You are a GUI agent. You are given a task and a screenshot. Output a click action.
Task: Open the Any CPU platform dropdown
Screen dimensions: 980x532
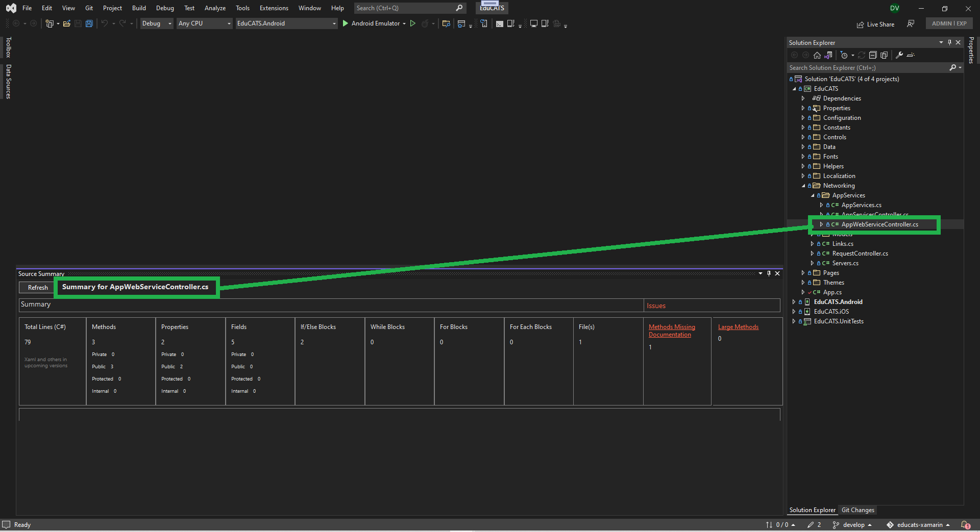pos(204,23)
